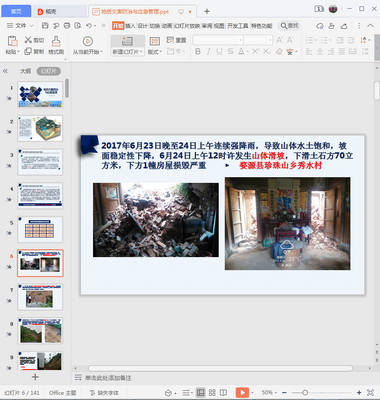Toggle bold formatting with the B button
Image resolution: width=380 pixels, height=400 pixels.
[198, 51]
